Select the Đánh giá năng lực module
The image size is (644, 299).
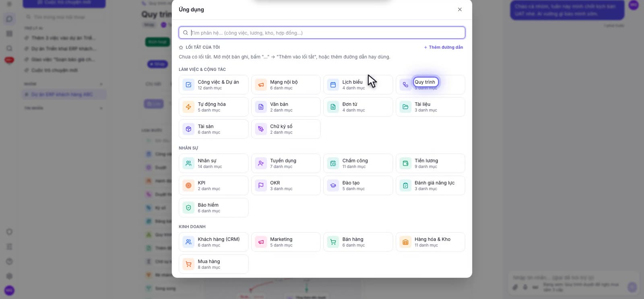coord(430,185)
